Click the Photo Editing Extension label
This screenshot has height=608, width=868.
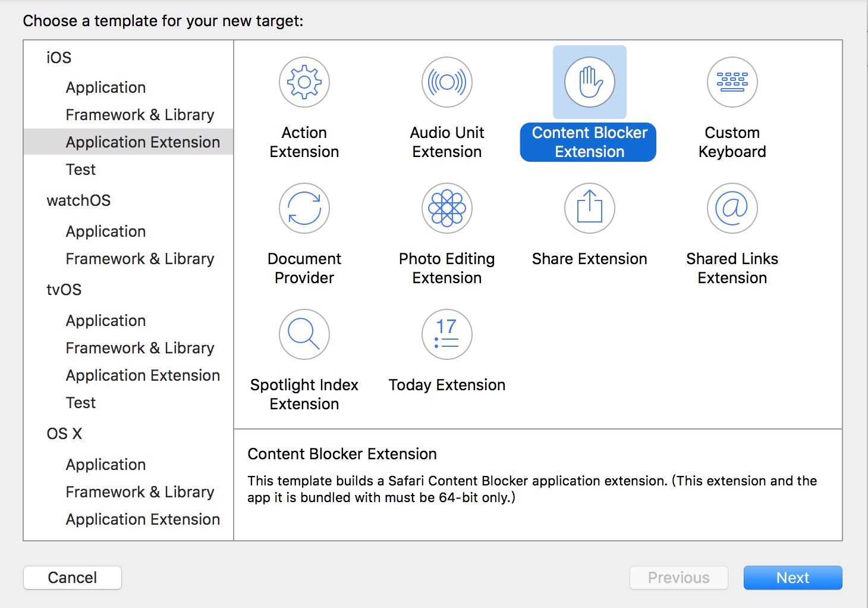pos(447,268)
